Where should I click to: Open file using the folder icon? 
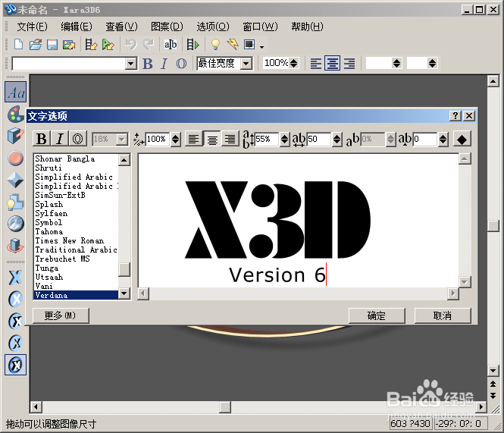pos(36,45)
